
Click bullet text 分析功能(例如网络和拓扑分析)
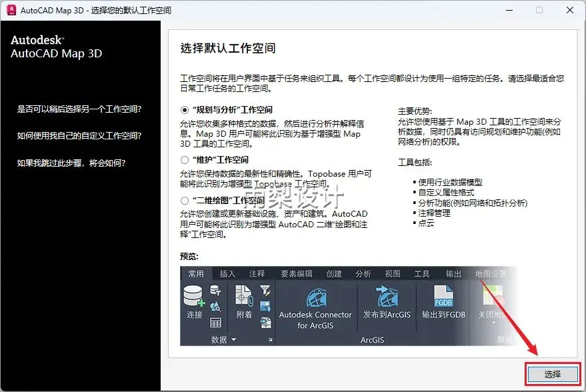(x=473, y=203)
